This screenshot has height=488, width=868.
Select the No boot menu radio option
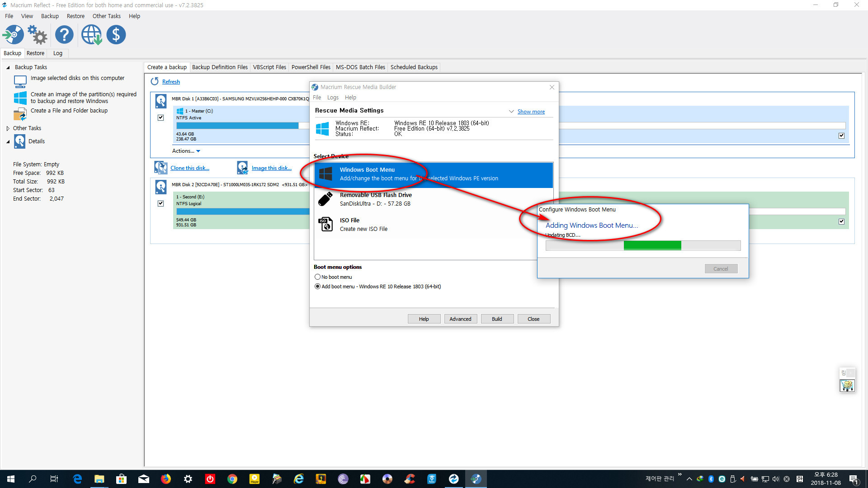click(317, 277)
